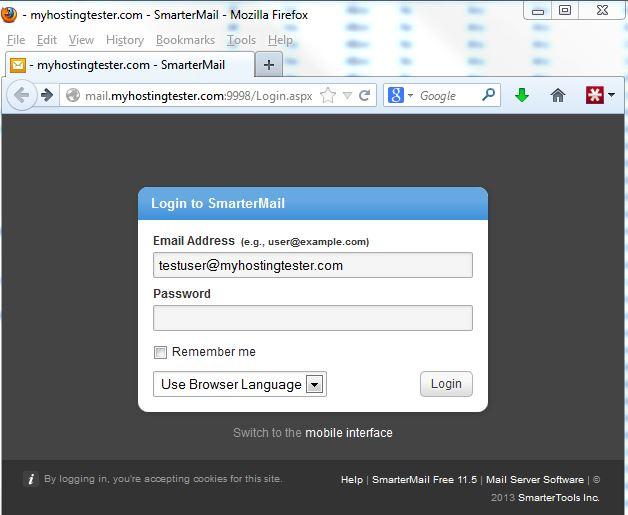
Task: Click the Firefox back arrow button
Action: coord(21,95)
